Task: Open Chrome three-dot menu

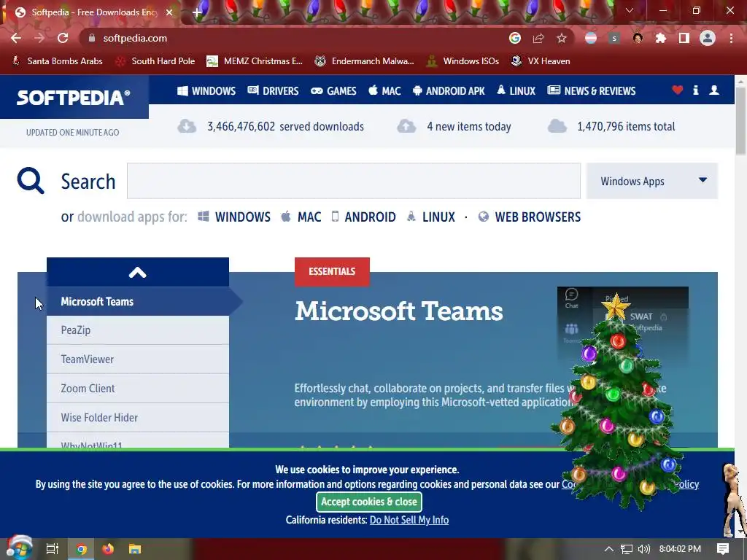Action: tap(731, 38)
